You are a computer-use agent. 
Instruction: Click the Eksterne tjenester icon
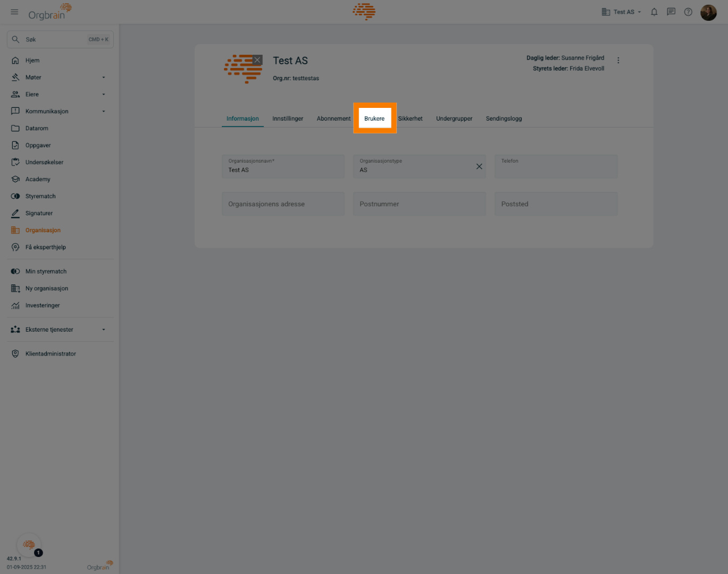point(15,330)
